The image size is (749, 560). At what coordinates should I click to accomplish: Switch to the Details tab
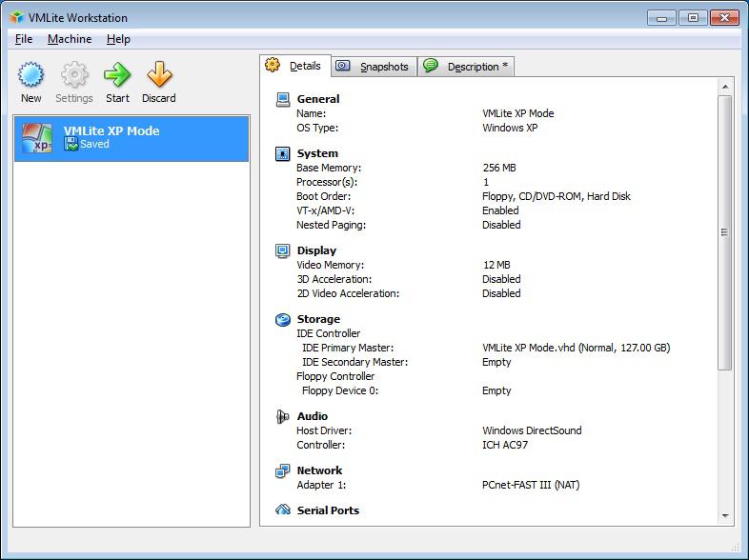pos(295,66)
